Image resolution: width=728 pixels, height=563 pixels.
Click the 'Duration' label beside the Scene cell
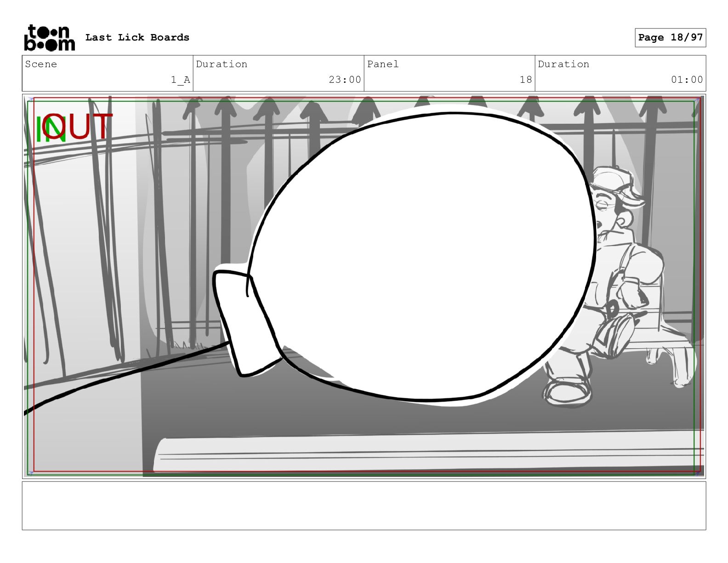[x=222, y=64]
